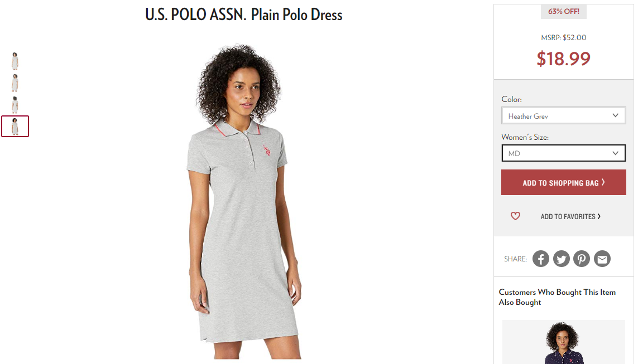Select the second product thumbnail
Viewport: 638px width, 364px height.
(15, 83)
